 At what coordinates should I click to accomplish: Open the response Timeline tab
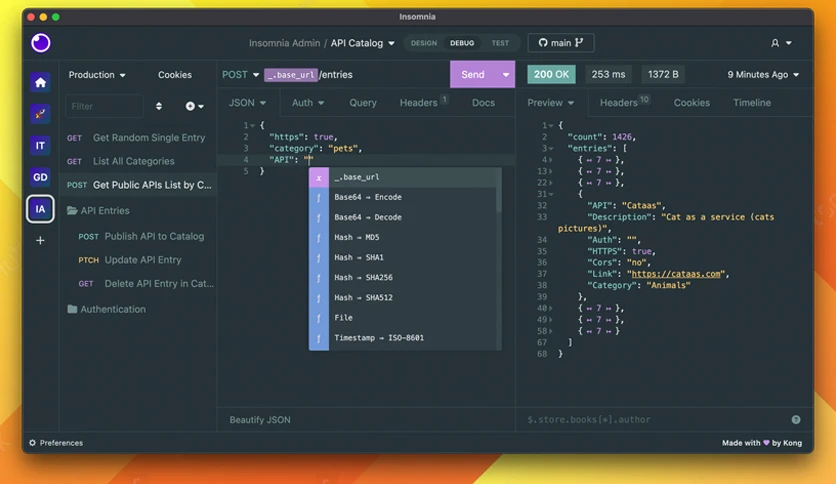click(x=752, y=103)
